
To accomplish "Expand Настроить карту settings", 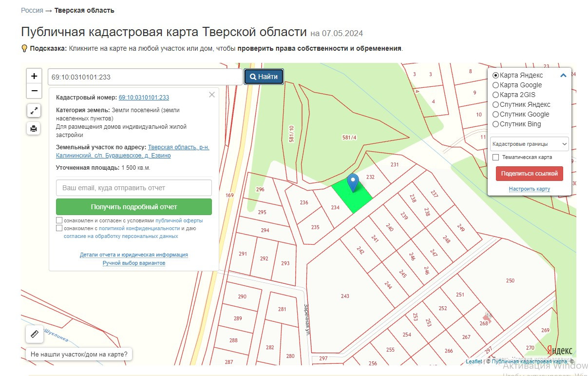I will [x=529, y=189].
